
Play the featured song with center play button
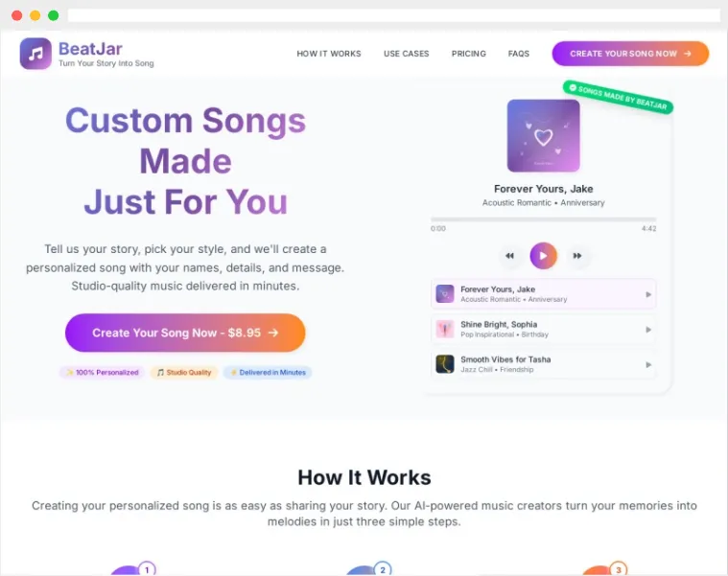(543, 256)
